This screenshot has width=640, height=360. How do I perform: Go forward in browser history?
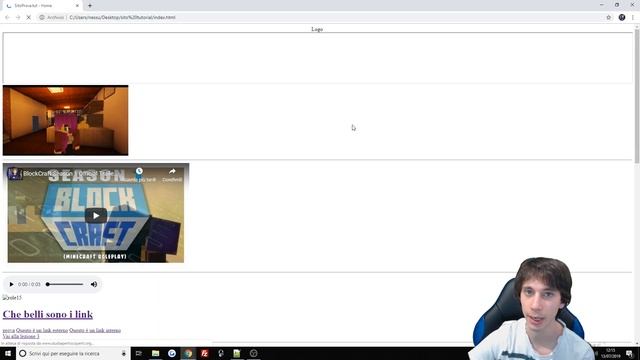click(18, 18)
